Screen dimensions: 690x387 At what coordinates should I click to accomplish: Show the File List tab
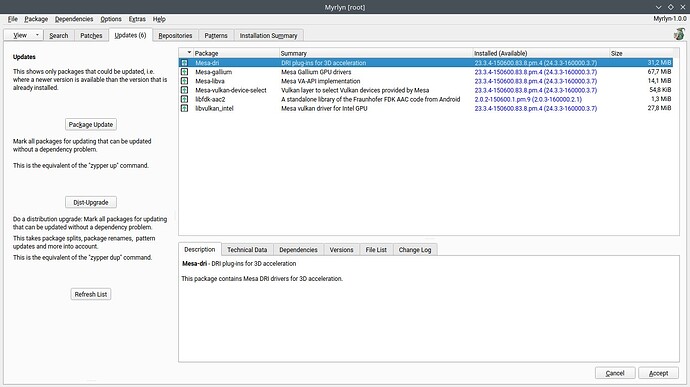pos(376,250)
